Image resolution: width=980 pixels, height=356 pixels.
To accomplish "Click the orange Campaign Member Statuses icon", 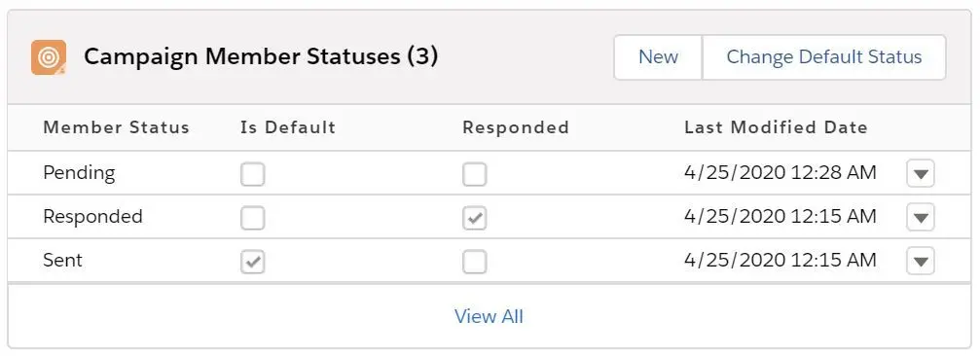I will click(49, 57).
